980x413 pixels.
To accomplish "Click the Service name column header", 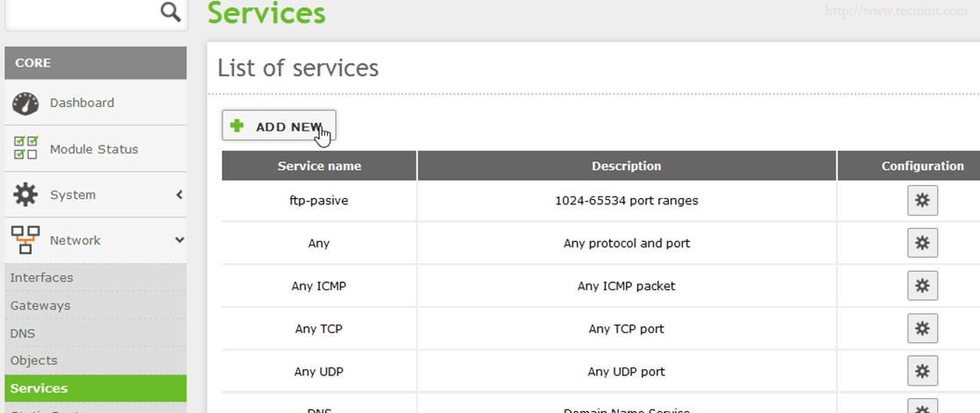I will (319, 166).
